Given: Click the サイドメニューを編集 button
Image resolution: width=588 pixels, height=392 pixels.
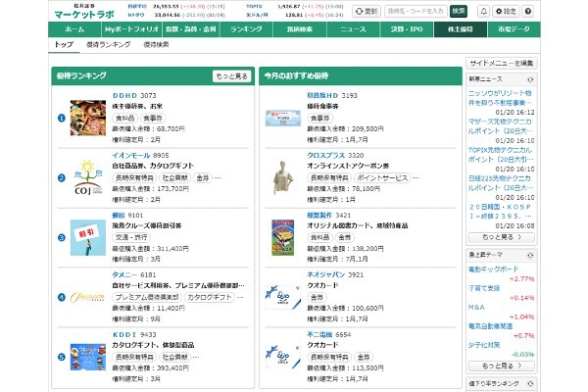Looking at the screenshot, I should click(x=502, y=63).
